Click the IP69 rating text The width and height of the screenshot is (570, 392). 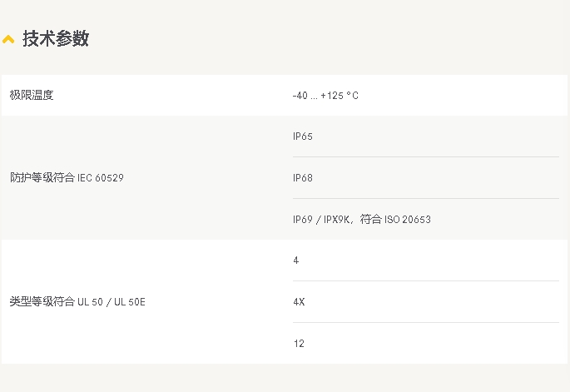click(x=303, y=220)
